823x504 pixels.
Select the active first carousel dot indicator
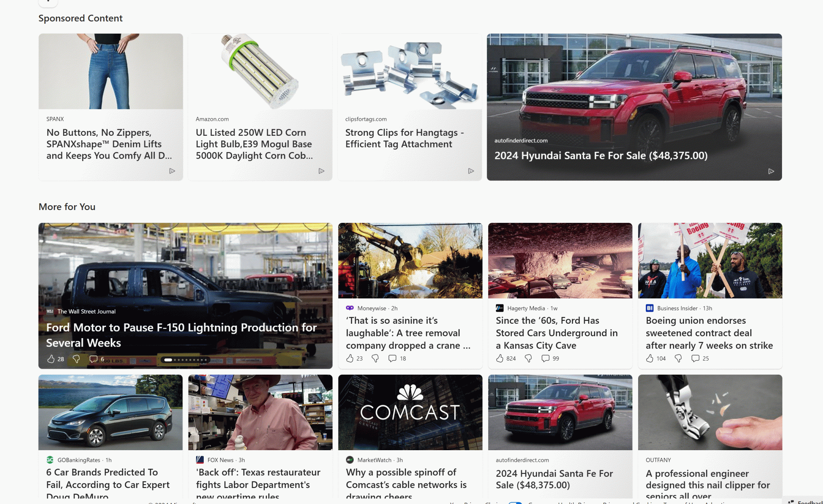(x=168, y=360)
